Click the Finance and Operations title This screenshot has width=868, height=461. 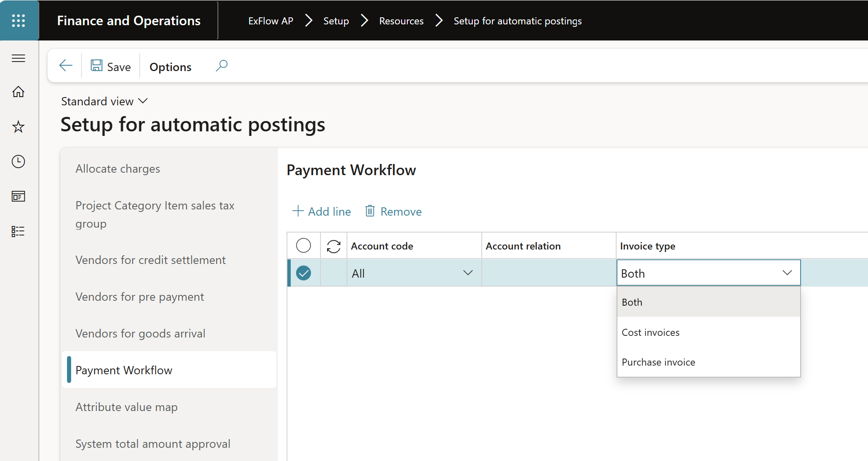pyautogui.click(x=129, y=21)
